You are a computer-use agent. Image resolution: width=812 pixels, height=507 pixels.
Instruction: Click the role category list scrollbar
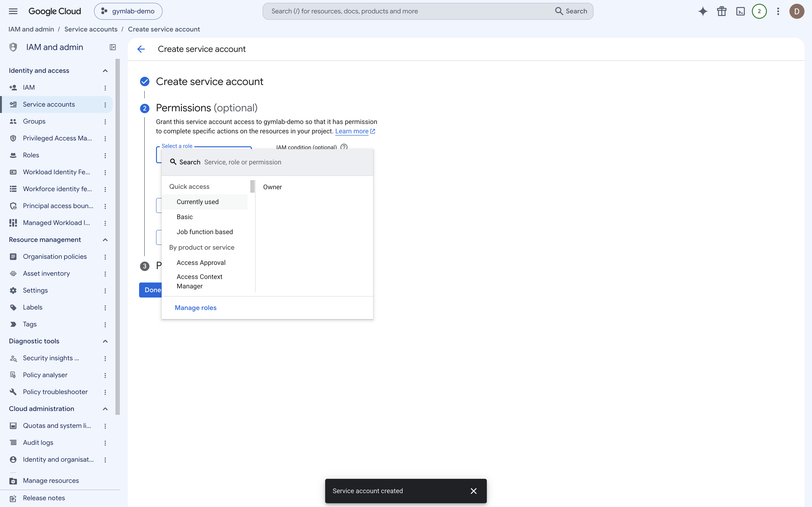point(253,186)
